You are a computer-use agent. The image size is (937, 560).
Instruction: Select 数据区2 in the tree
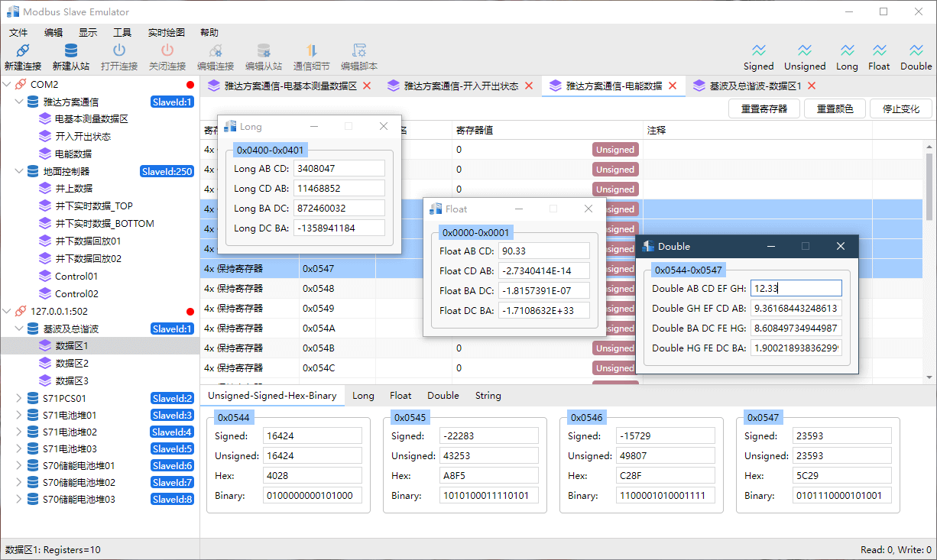[x=72, y=363]
